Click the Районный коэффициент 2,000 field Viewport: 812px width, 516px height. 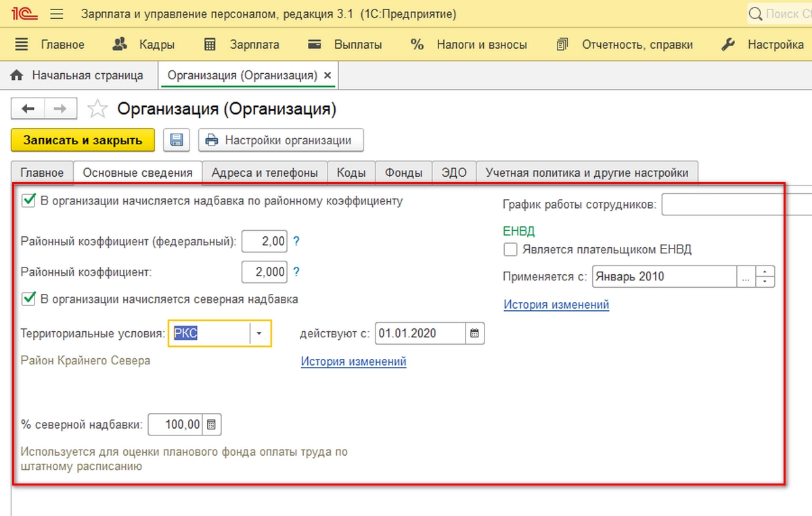265,272
